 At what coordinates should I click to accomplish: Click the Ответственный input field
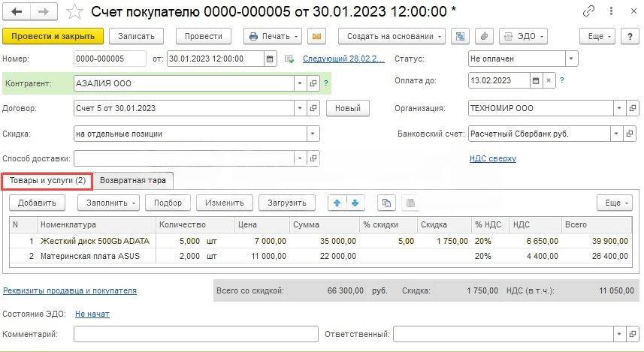point(503,334)
